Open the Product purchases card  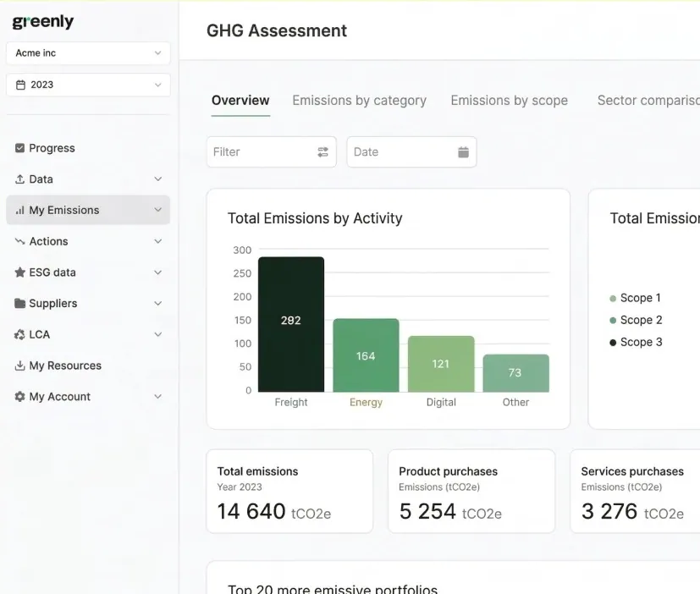tap(471, 492)
